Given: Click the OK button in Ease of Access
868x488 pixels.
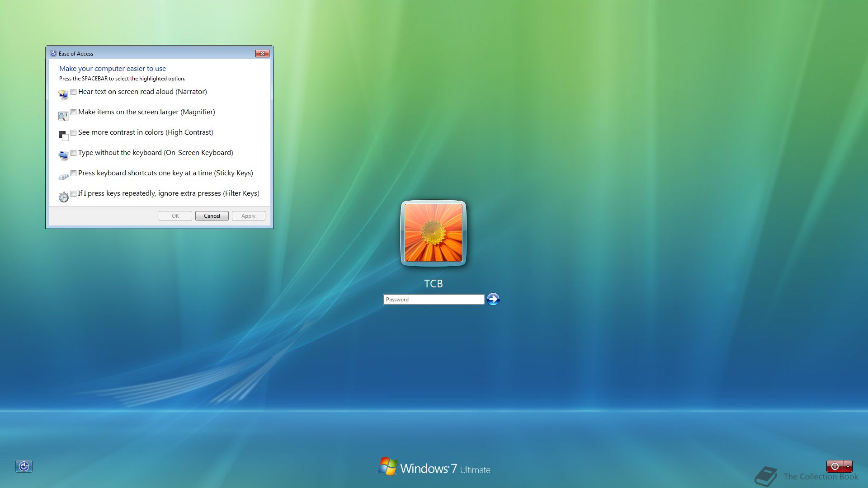Looking at the screenshot, I should coord(175,216).
